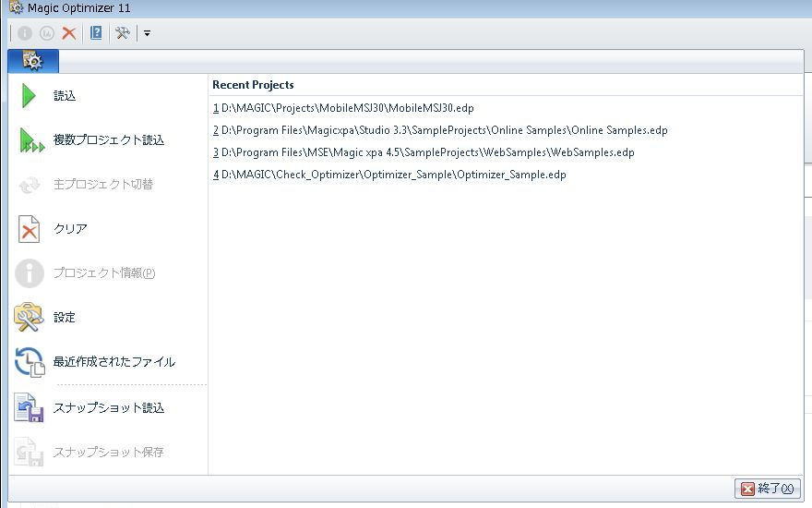Click the 複数プロジェクト読込 multi-load icon
Image resolution: width=812 pixels, height=508 pixels.
(30, 140)
